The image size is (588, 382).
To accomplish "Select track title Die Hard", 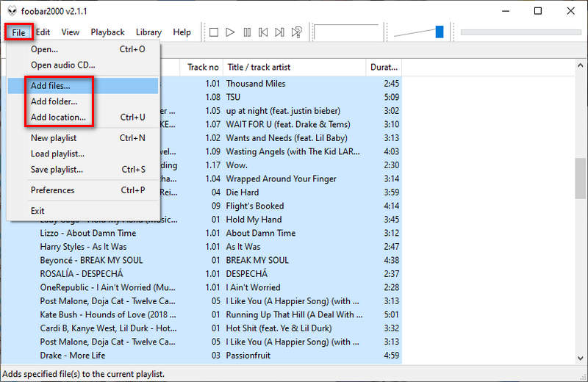I will click(x=243, y=192).
